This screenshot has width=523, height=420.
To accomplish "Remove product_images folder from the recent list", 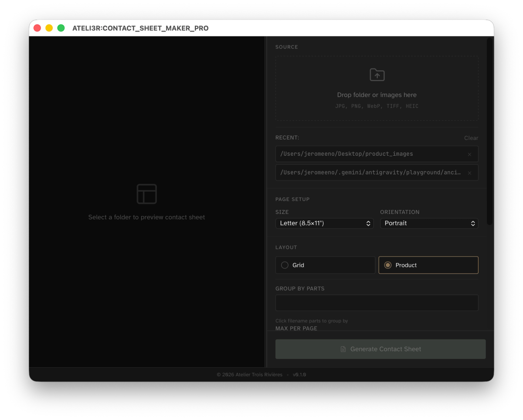I will 469,154.
